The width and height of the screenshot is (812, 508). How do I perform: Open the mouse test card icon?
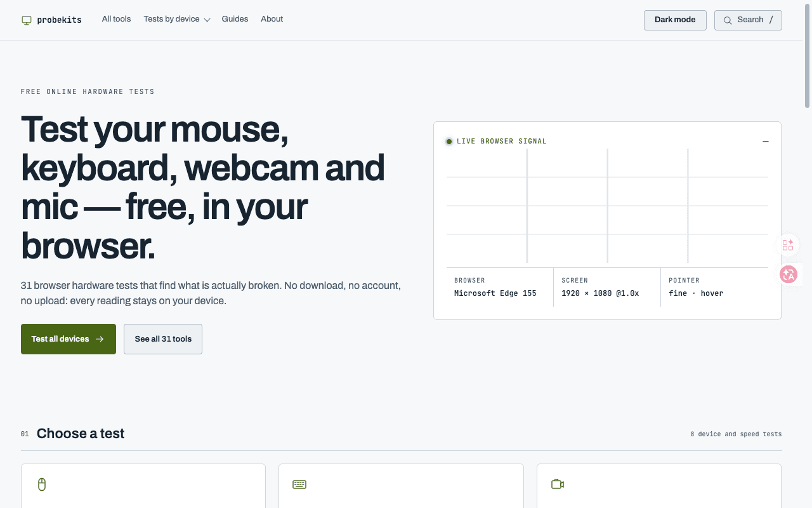[x=42, y=485]
